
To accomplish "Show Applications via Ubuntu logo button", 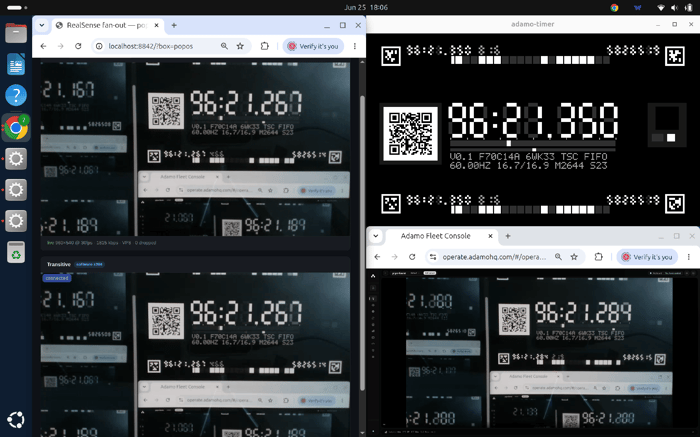I will (16, 420).
